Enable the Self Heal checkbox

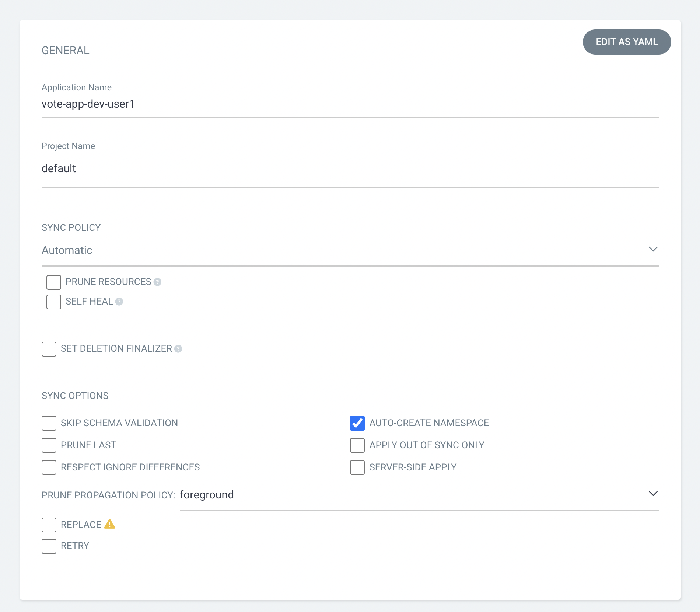54,302
